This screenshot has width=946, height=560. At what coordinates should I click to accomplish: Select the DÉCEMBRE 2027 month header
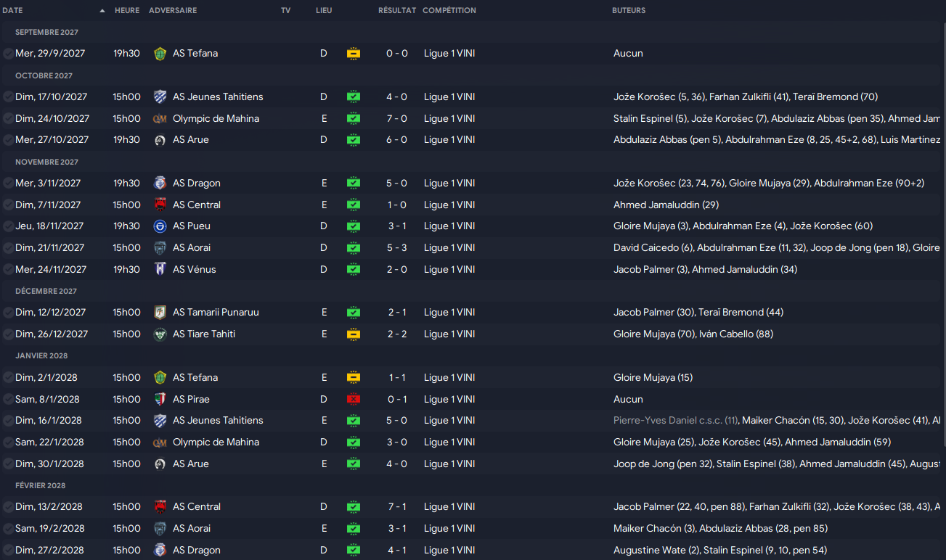[46, 291]
